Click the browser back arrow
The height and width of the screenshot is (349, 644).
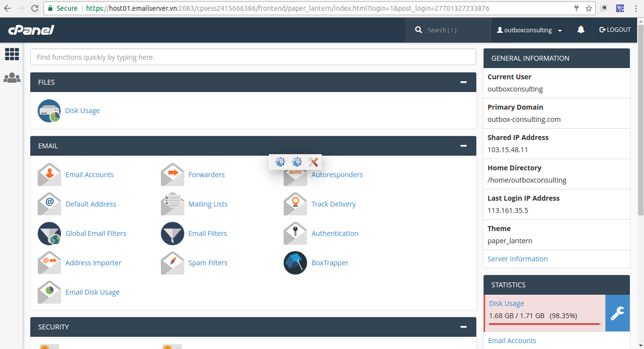pos(7,8)
